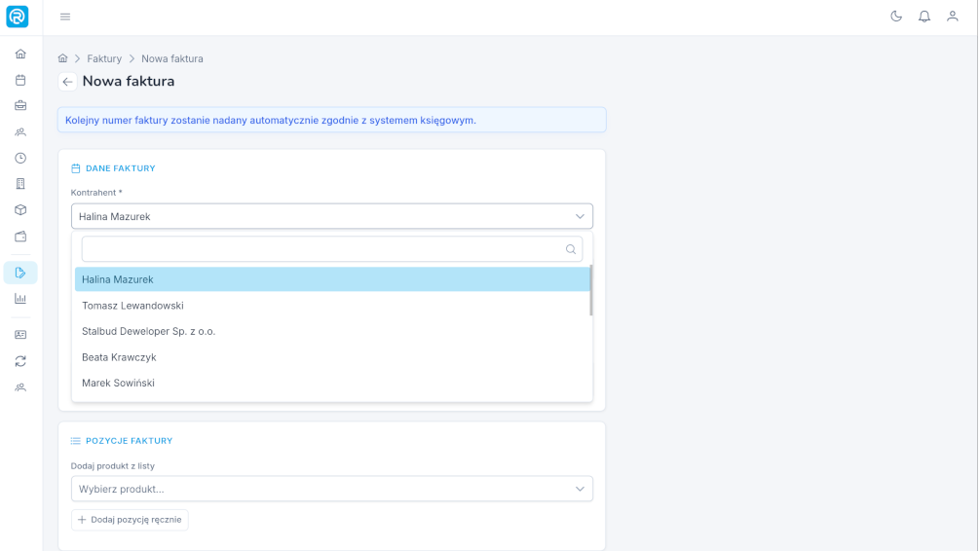Screen dimensions: 980x551
Task: Select Tomasz Lewandowski option
Action: coord(332,306)
